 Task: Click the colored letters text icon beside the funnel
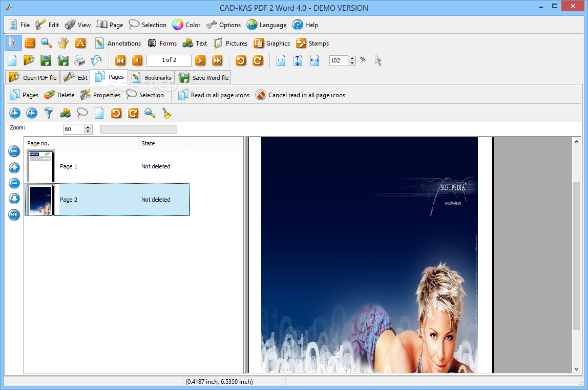(66, 113)
